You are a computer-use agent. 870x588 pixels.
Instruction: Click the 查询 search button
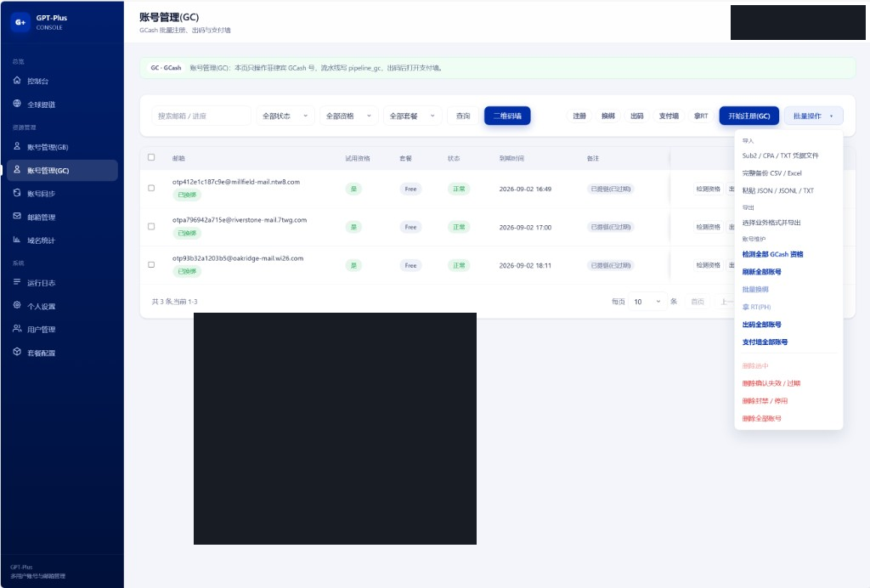463,116
